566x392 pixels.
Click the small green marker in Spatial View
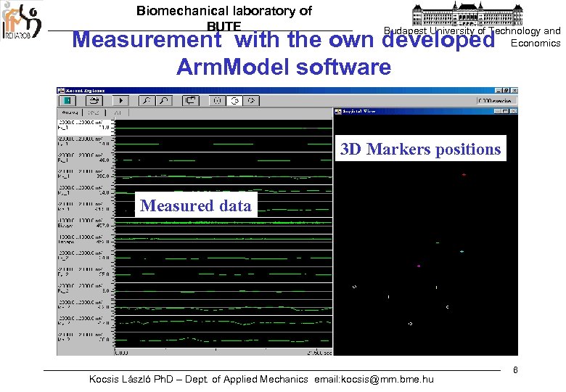coord(438,243)
